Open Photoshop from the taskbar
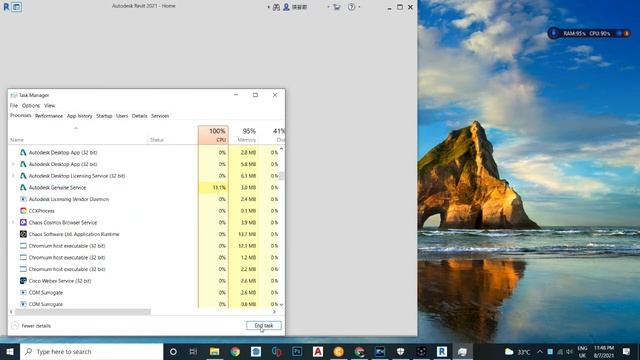This screenshot has width=640, height=360. [297, 351]
